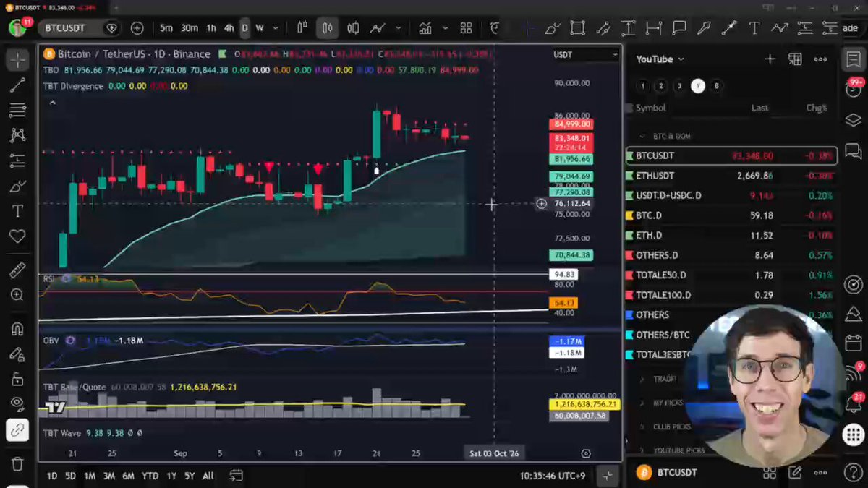The height and width of the screenshot is (488, 868).
Task: Toggle hide all drawings eye icon
Action: point(17,404)
